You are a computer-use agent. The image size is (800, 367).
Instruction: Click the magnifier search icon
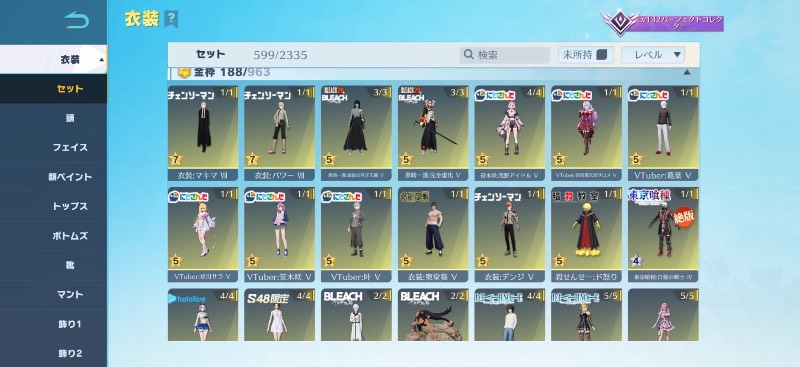point(468,55)
